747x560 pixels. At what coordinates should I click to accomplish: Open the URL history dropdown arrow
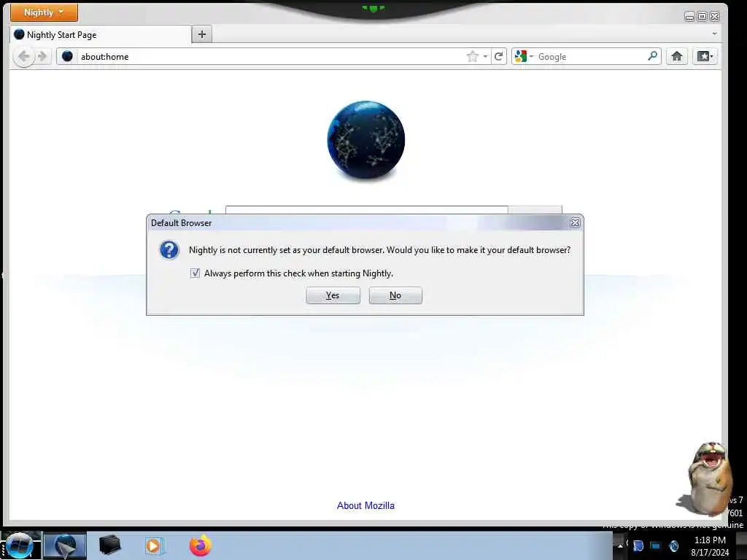point(485,57)
